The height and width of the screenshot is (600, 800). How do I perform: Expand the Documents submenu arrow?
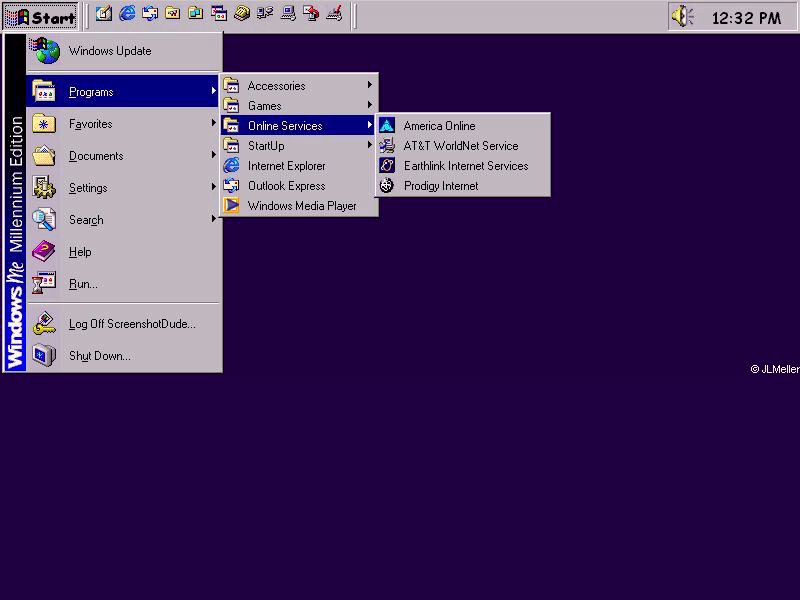[x=213, y=155]
